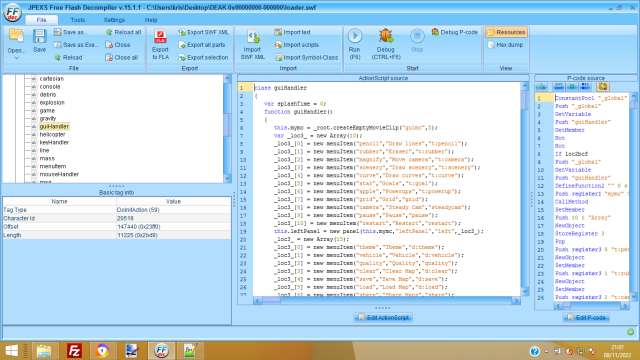This screenshot has width=640, height=360.
Task: Toggle the highlighted orange P-code icon
Action: pos(603,87)
